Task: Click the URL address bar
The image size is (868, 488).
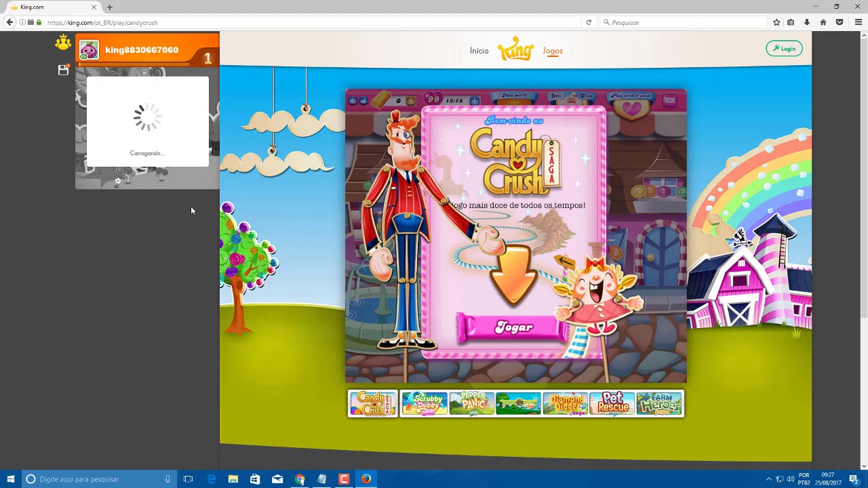Action: coord(312,22)
